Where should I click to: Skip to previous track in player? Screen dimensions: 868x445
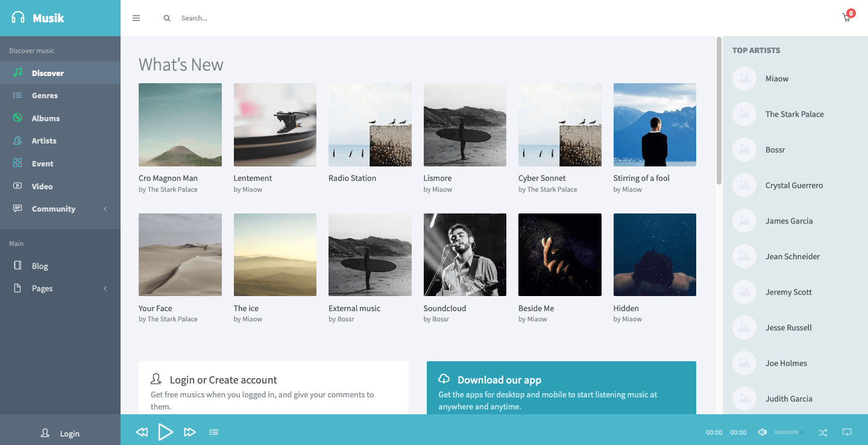click(142, 432)
